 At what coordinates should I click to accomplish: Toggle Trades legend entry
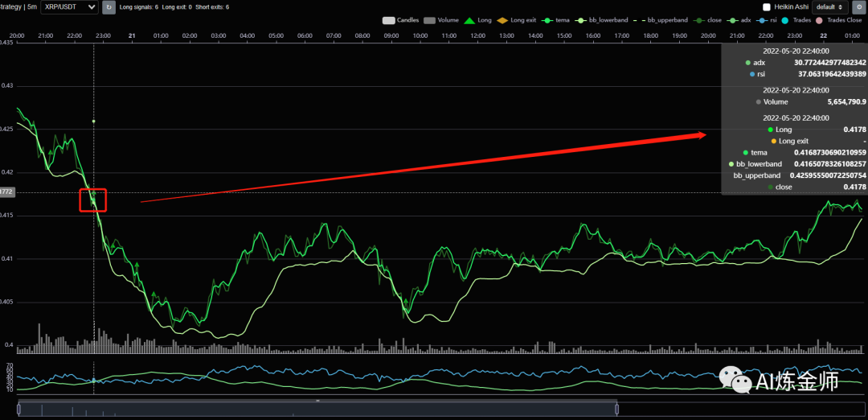click(796, 20)
